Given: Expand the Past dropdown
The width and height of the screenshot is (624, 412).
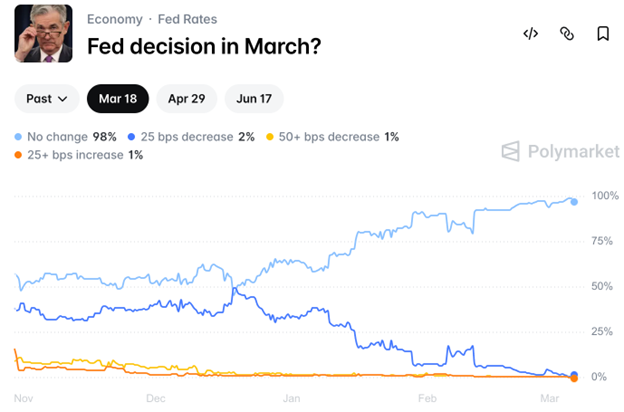Looking at the screenshot, I should (x=47, y=98).
